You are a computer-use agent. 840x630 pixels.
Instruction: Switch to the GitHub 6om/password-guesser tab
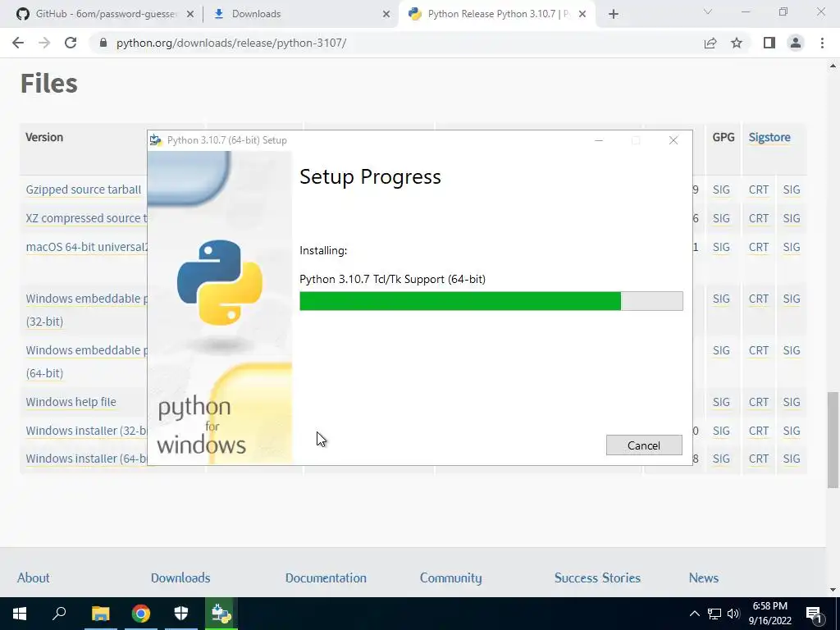(105, 14)
